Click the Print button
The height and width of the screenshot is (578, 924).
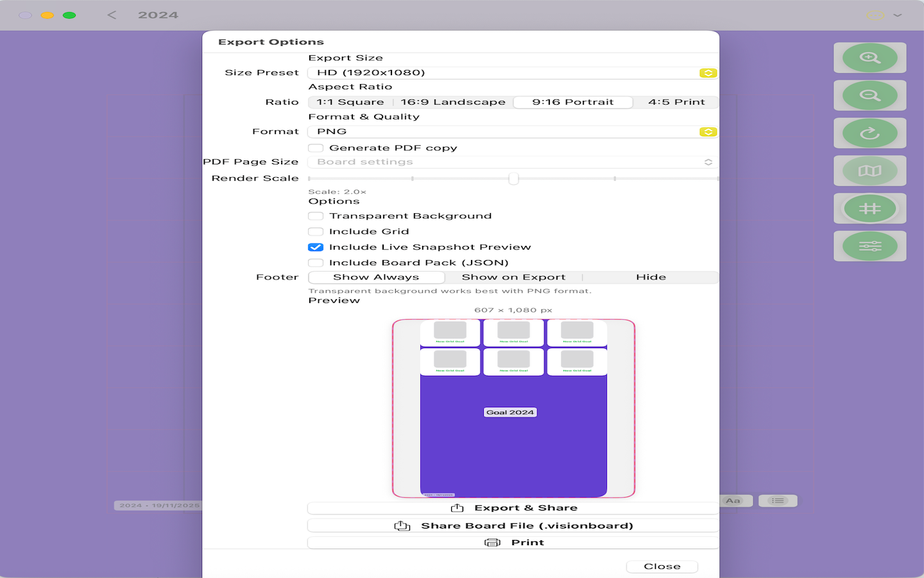(x=513, y=543)
